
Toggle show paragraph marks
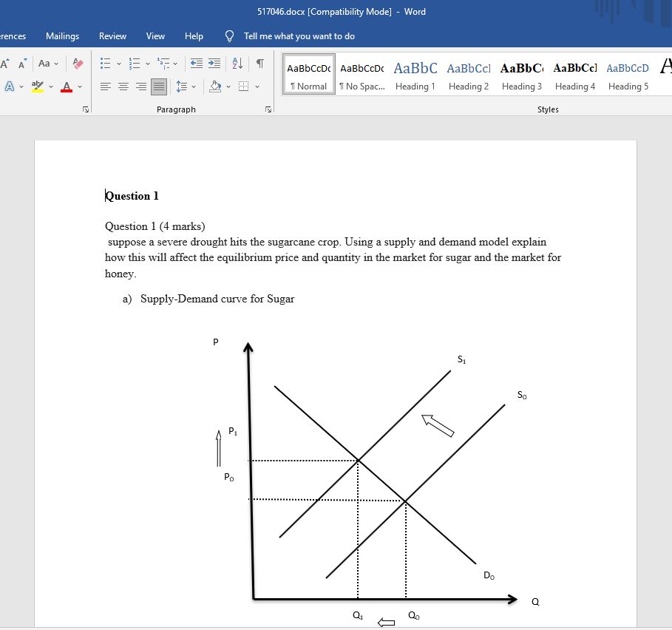tap(259, 64)
